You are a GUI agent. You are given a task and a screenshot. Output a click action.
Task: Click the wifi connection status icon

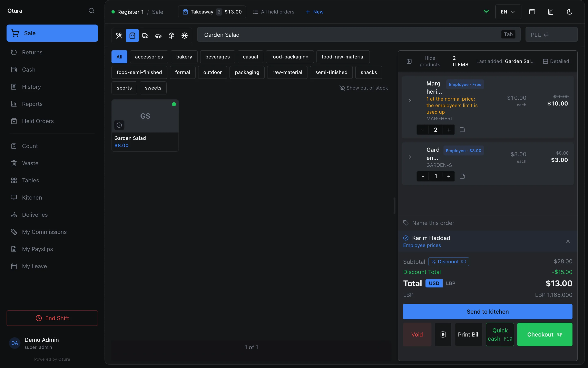(486, 12)
